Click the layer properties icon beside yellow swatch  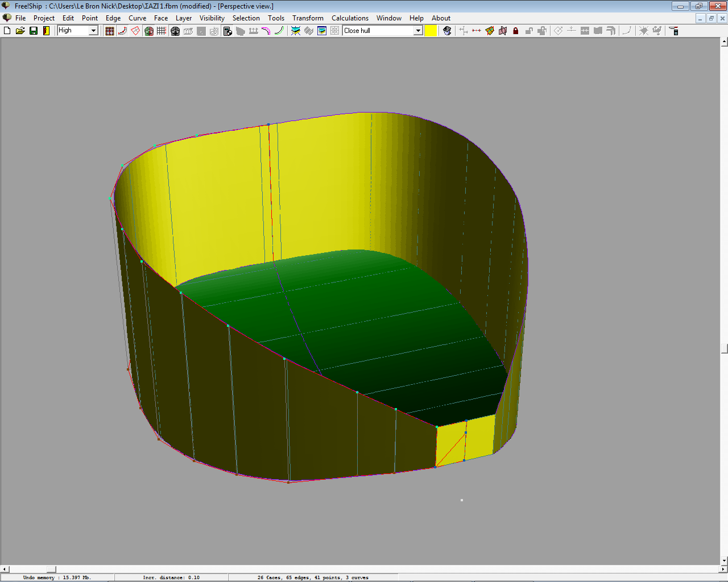[x=447, y=31]
